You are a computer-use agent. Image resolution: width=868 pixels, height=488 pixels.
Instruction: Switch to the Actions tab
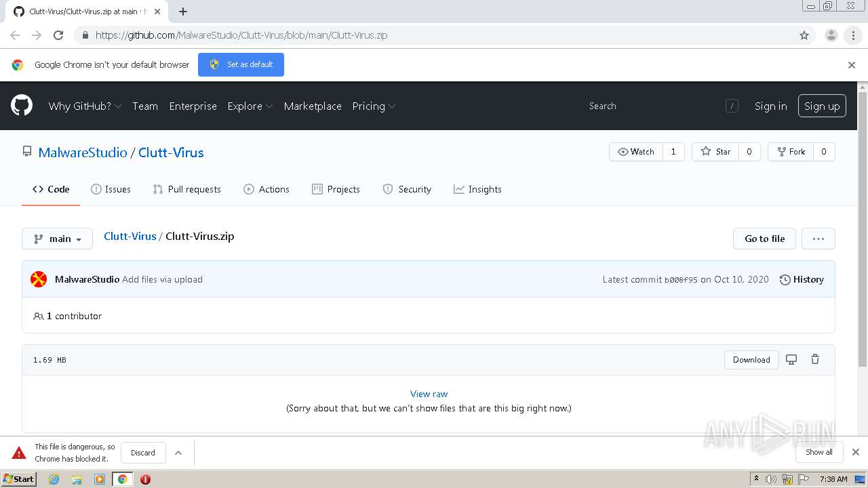click(x=267, y=189)
